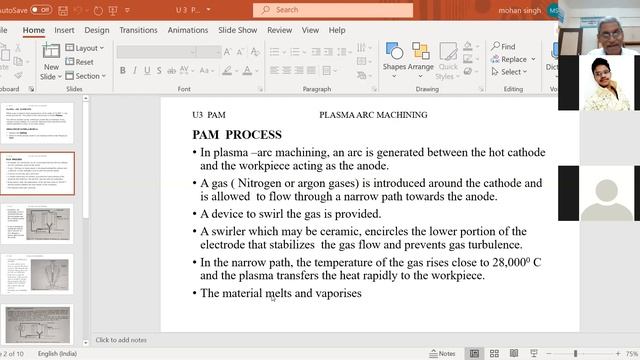
Task: Open Customize Quick Access Toolbar arrow
Action: pyautogui.click(x=127, y=10)
